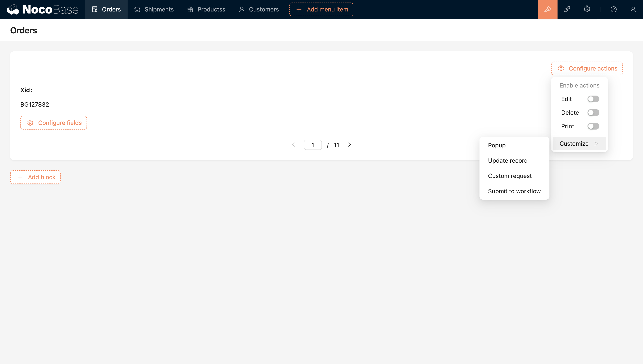Expand the Customize submenu arrow
The width and height of the screenshot is (643, 364).
coord(596,144)
